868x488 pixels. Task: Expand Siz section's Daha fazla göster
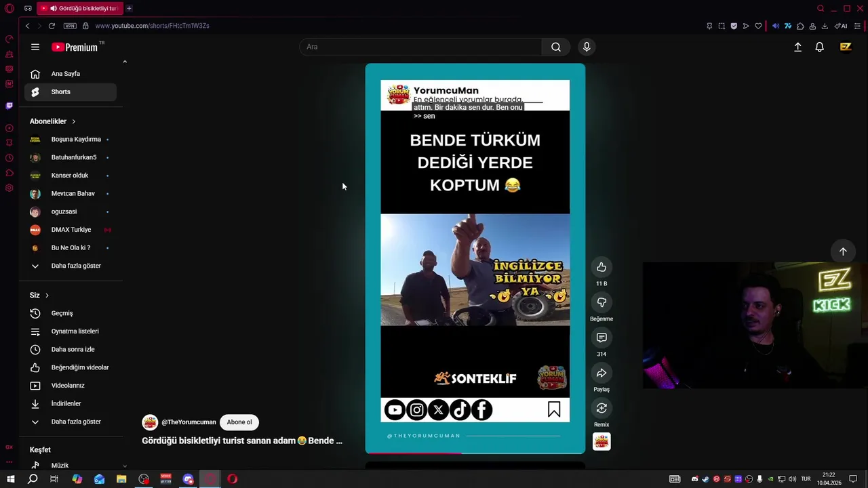coord(71,422)
